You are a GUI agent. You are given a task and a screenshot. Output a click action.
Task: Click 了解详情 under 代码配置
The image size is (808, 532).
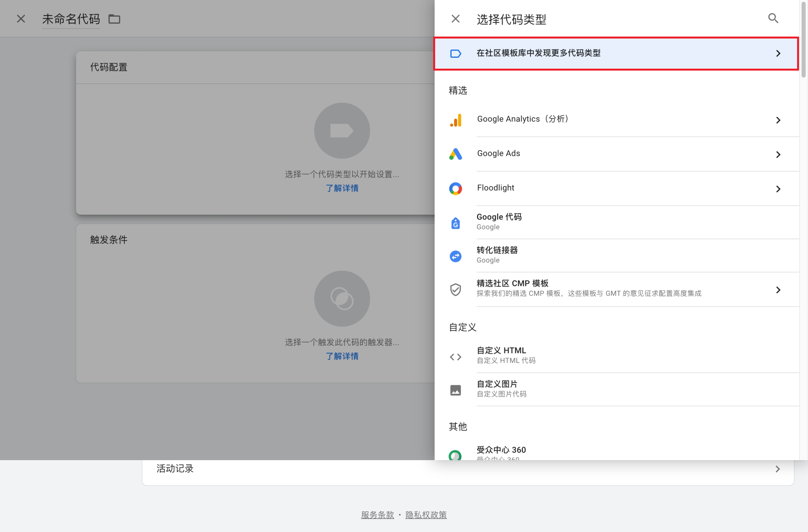342,188
